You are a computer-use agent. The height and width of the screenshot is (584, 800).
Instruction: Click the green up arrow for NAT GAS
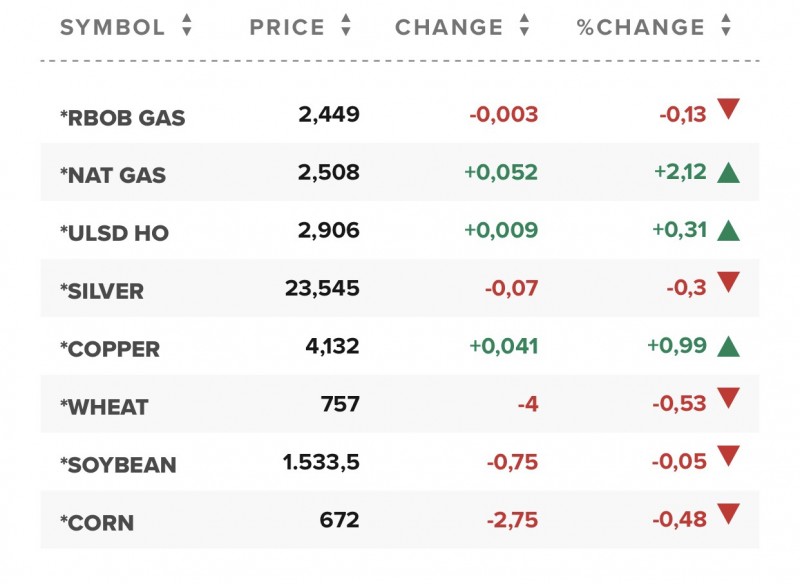(728, 172)
